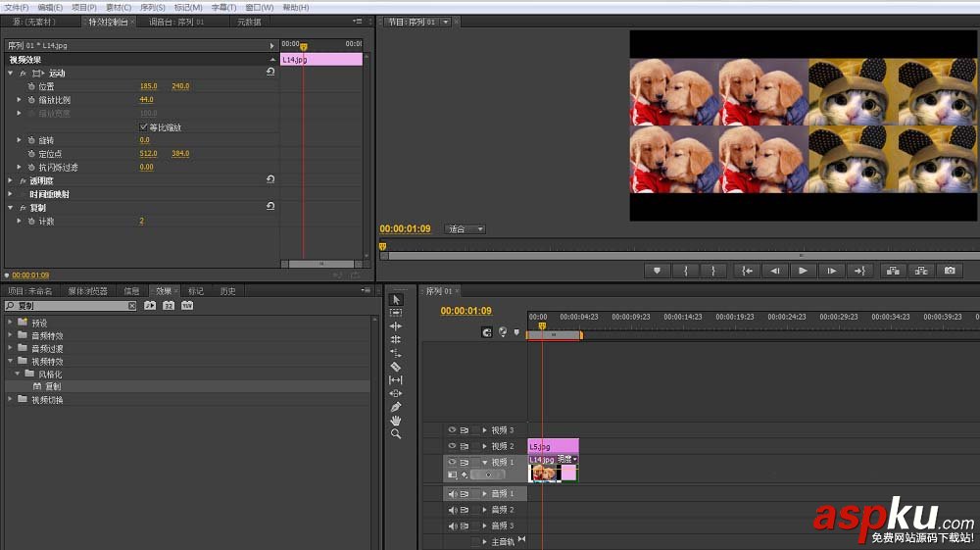Switch to the 调音台 tab

[176, 22]
